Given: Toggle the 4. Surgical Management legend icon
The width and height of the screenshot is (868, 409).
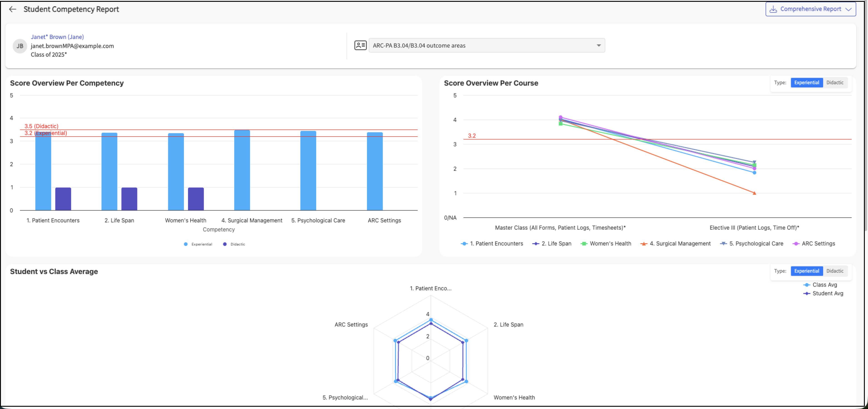Looking at the screenshot, I should (x=644, y=244).
